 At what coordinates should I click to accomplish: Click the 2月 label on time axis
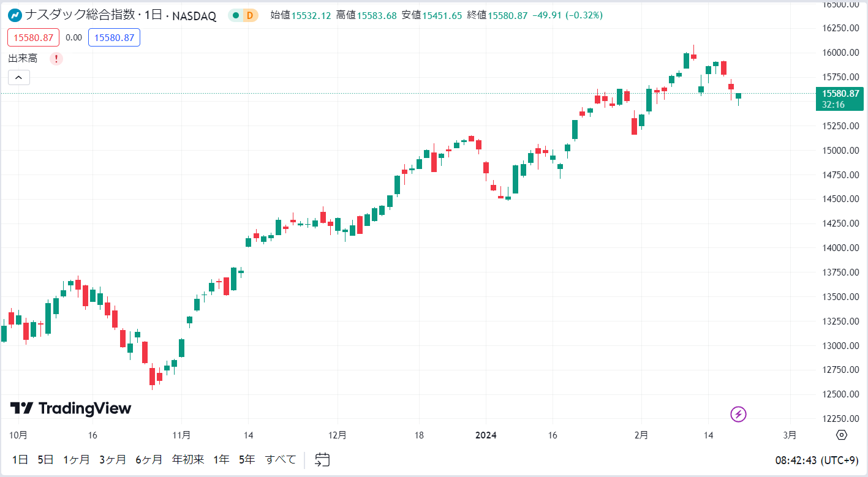641,435
